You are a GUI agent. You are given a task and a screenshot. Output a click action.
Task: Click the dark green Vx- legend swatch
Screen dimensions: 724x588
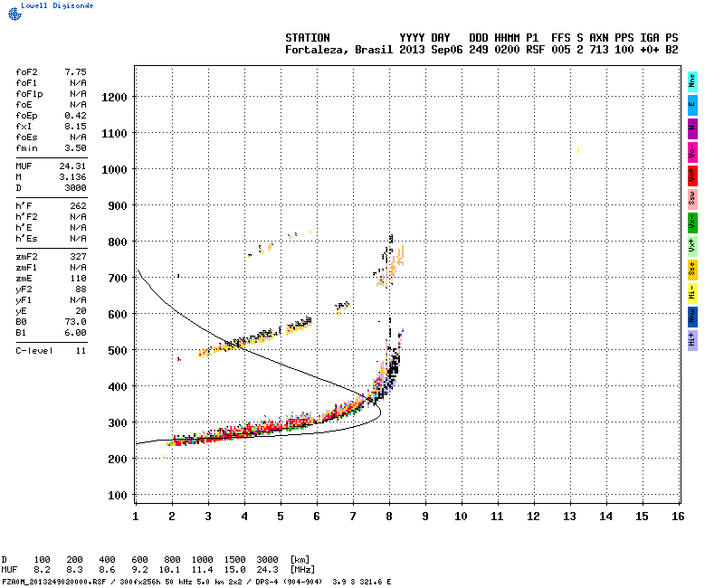click(x=692, y=222)
